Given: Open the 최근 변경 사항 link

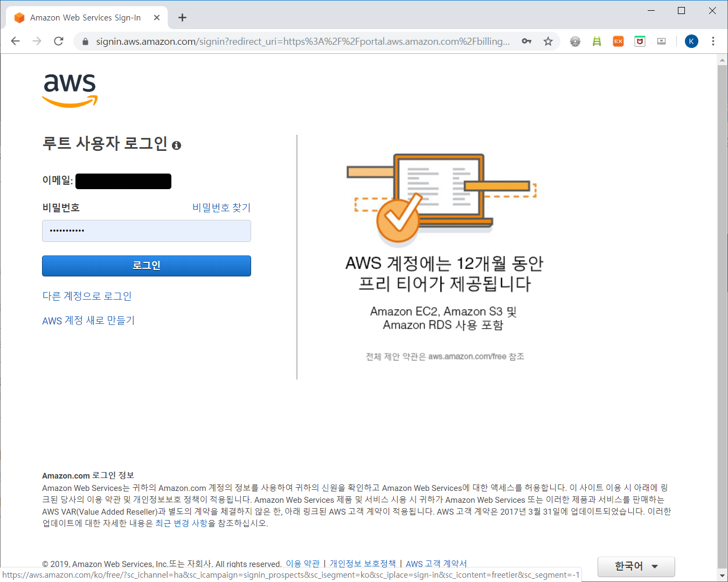Looking at the screenshot, I should pyautogui.click(x=181, y=523).
